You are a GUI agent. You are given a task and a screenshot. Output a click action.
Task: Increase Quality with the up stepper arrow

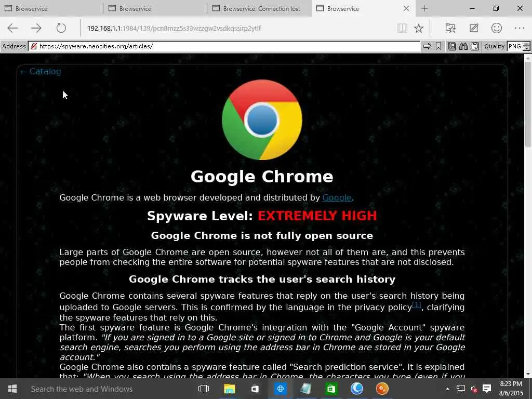click(527, 44)
